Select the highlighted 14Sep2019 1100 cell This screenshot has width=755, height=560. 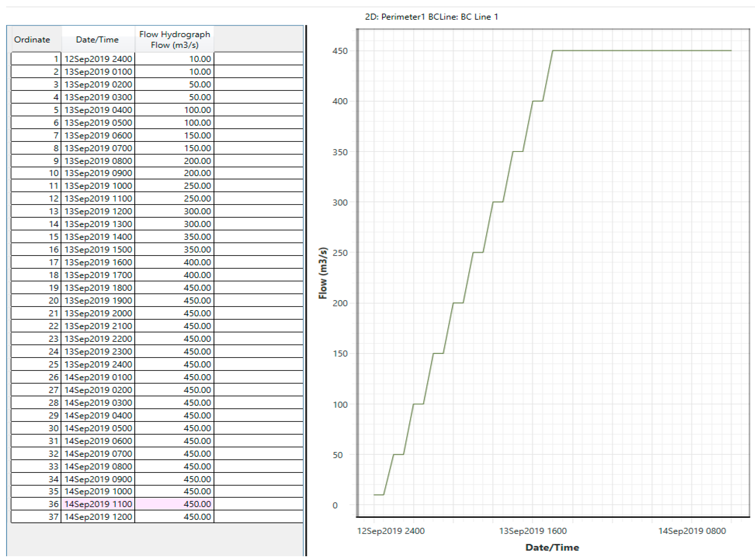[98, 504]
